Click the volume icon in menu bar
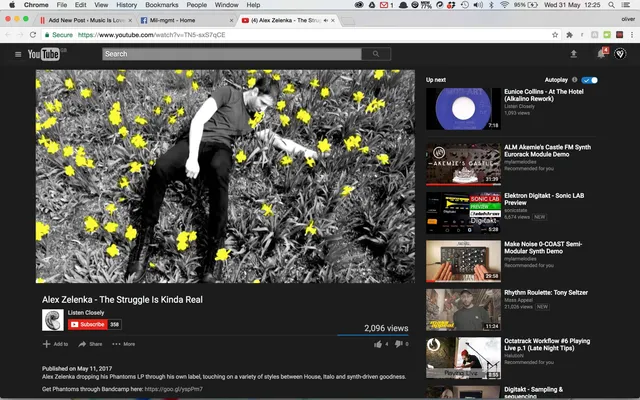The width and height of the screenshot is (640, 400). pyautogui.click(x=478, y=5)
